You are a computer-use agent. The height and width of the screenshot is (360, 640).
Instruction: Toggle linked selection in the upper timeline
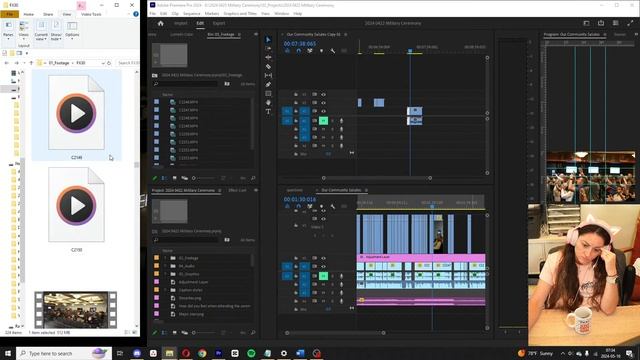[x=310, y=51]
